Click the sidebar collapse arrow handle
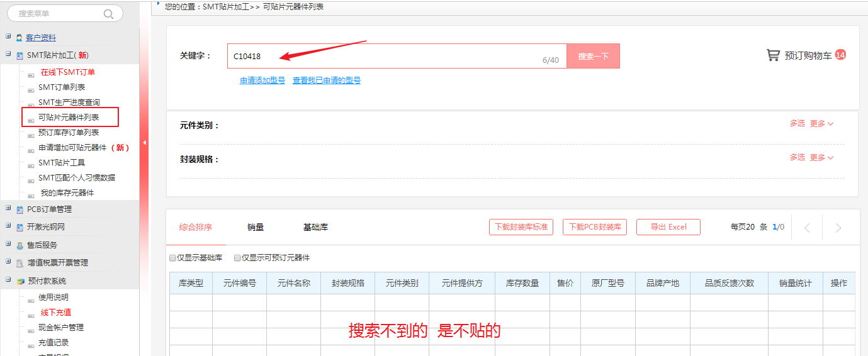The height and width of the screenshot is (356, 868). pos(144,143)
